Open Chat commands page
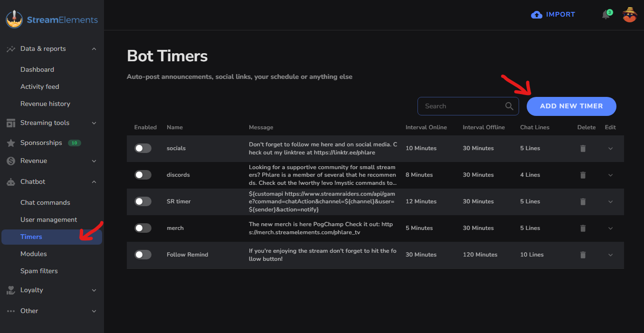Image resolution: width=644 pixels, height=333 pixels. (x=45, y=202)
